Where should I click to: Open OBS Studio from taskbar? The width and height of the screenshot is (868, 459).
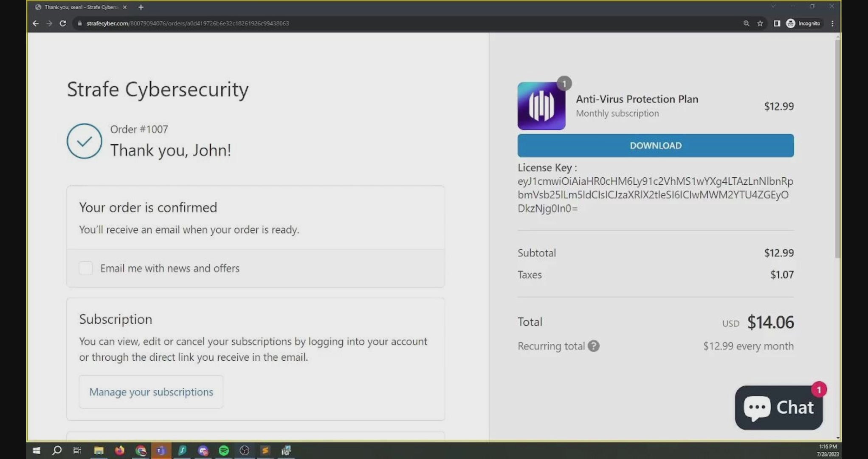(x=245, y=450)
